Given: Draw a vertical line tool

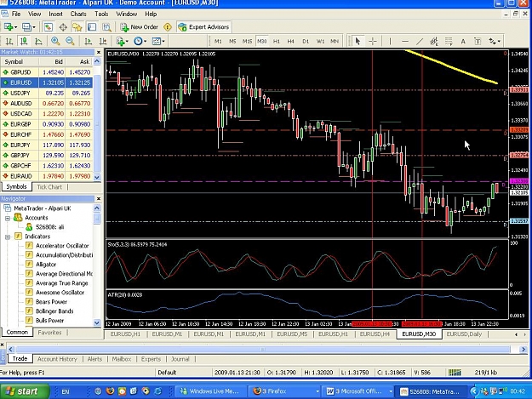Looking at the screenshot, I should (390, 41).
